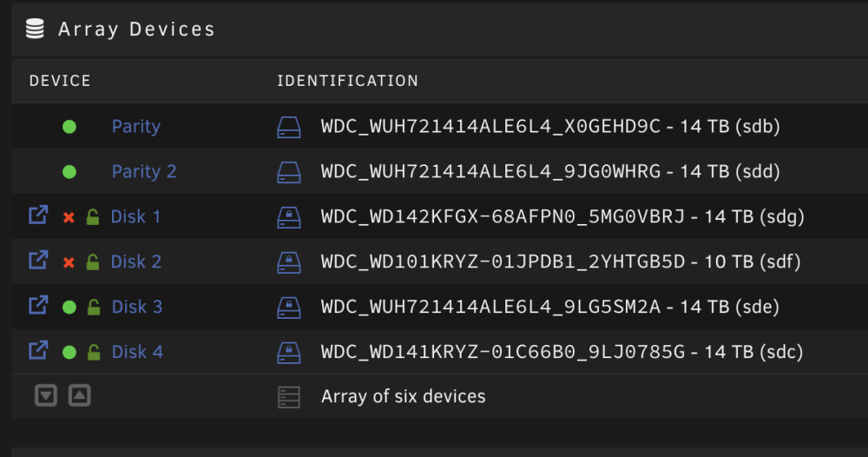Open Disk 3 browse external-link icon

click(38, 305)
